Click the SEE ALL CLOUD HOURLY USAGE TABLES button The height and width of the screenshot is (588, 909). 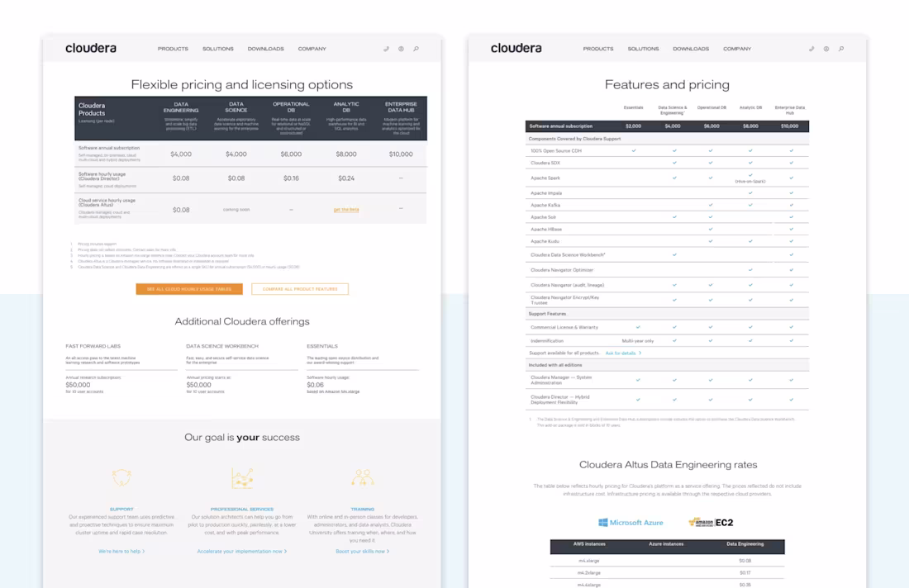coord(188,289)
